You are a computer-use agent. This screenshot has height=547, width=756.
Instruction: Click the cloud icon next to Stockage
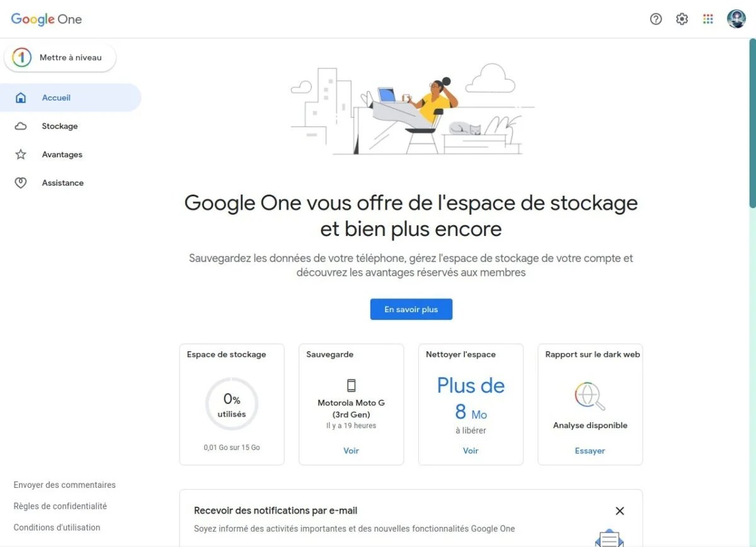point(21,126)
